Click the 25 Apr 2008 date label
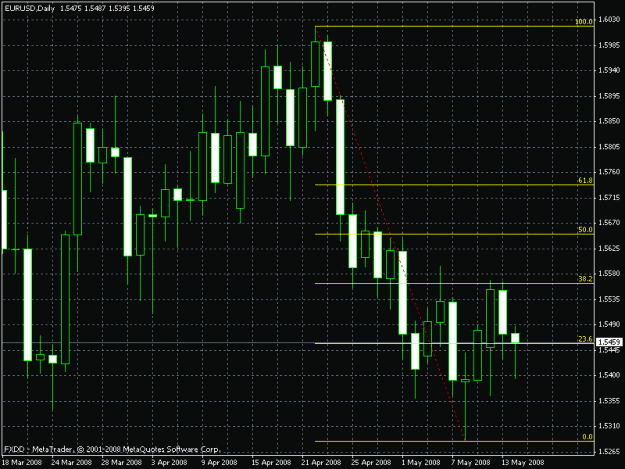The height and width of the screenshot is (469, 625). pyautogui.click(x=371, y=462)
